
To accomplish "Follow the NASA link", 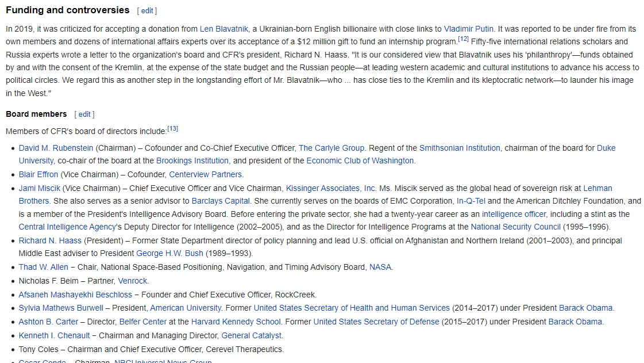I will point(380,267).
